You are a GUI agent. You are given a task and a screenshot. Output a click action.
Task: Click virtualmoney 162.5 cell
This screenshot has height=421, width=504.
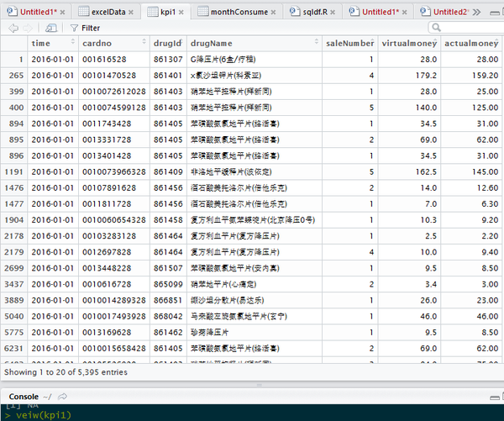[x=409, y=171]
